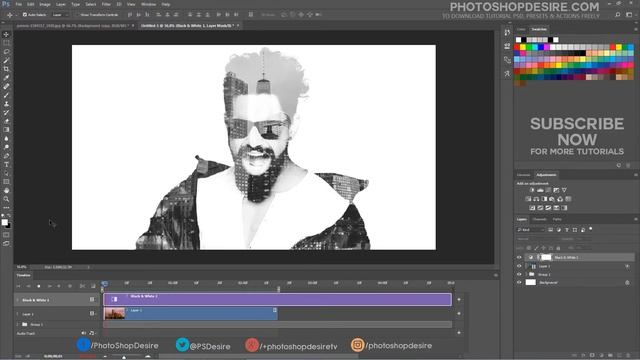Select the Path Selection tool
640x360 pixels.
tap(6, 173)
